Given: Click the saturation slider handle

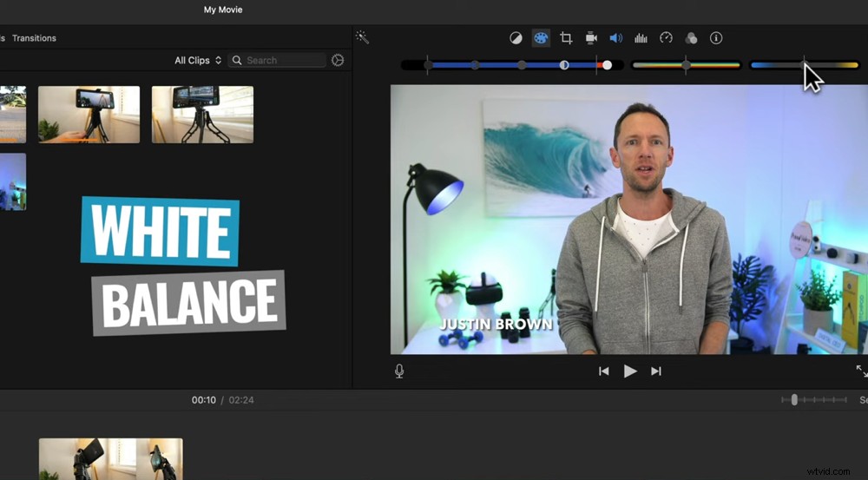Looking at the screenshot, I should 686,65.
